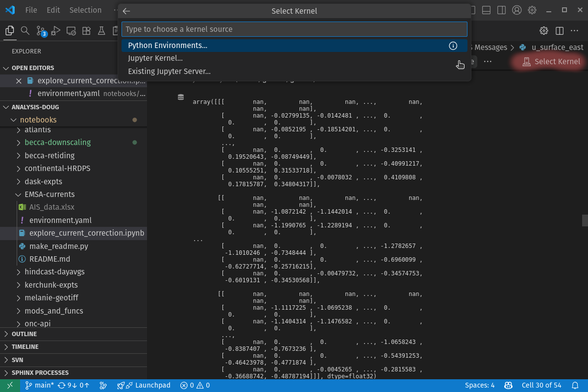The height and width of the screenshot is (392, 588).
Task: Open the remote window indicator in status bar
Action: 10,385
